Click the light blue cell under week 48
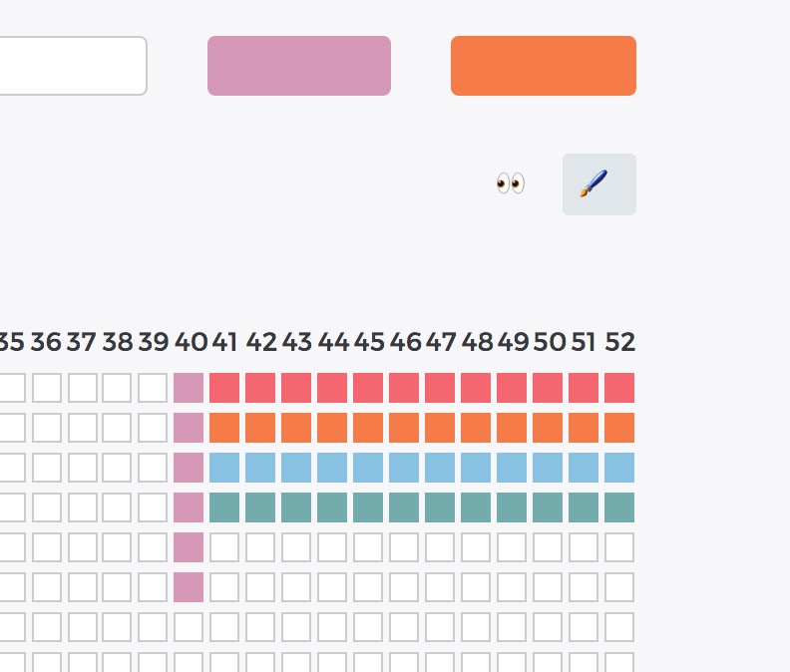Viewport: 790px width, 672px height. (476, 468)
